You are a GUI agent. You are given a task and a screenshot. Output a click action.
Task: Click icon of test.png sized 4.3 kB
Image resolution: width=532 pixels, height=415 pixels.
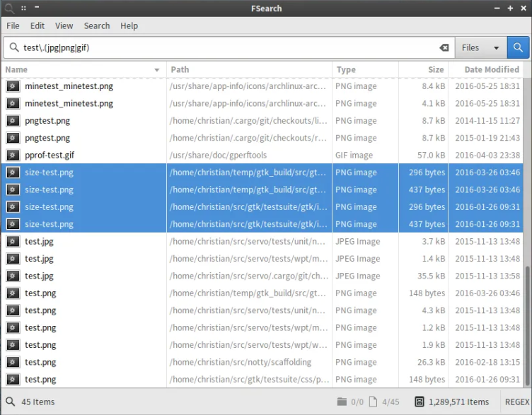click(13, 310)
